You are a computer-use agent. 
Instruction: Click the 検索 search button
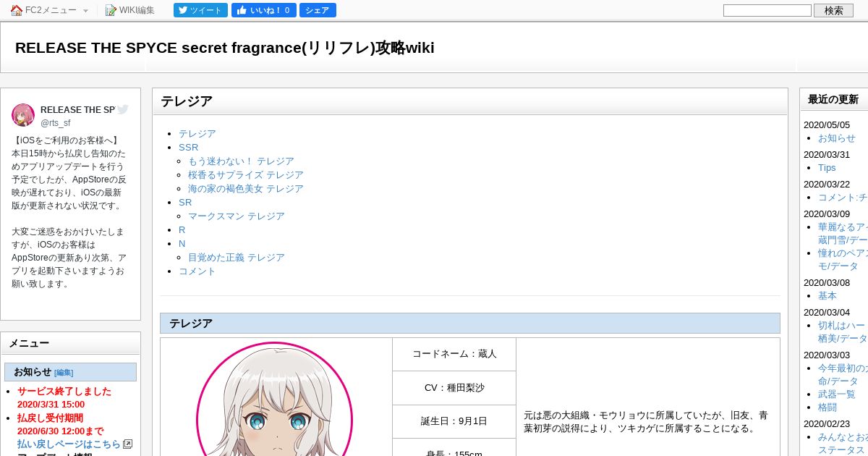tap(834, 10)
